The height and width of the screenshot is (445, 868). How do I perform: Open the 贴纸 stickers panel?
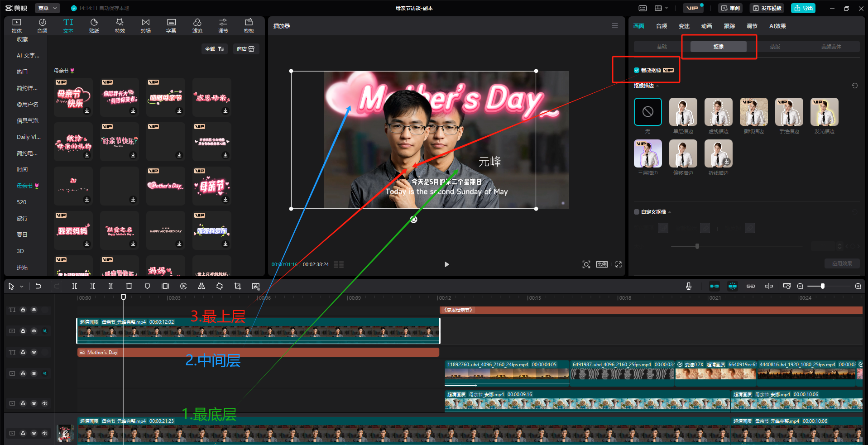point(94,26)
